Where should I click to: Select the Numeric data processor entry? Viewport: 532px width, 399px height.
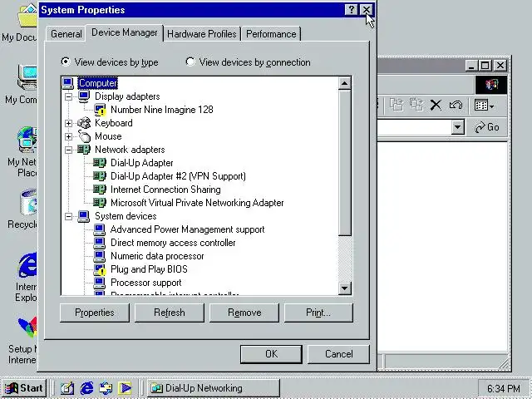[x=157, y=256]
